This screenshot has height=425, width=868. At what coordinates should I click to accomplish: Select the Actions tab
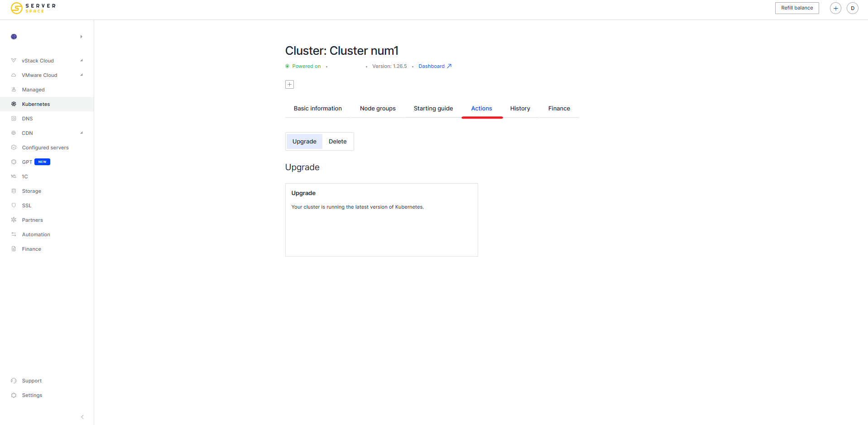pos(482,109)
